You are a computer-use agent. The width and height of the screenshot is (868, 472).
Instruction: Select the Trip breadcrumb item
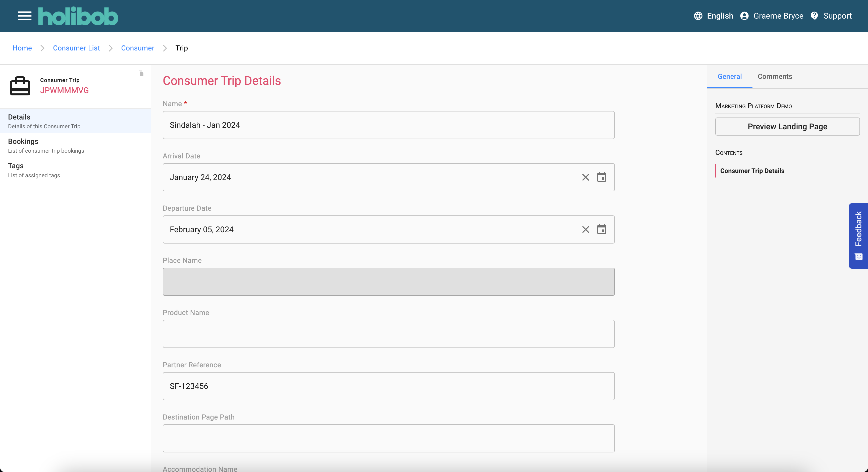[182, 48]
